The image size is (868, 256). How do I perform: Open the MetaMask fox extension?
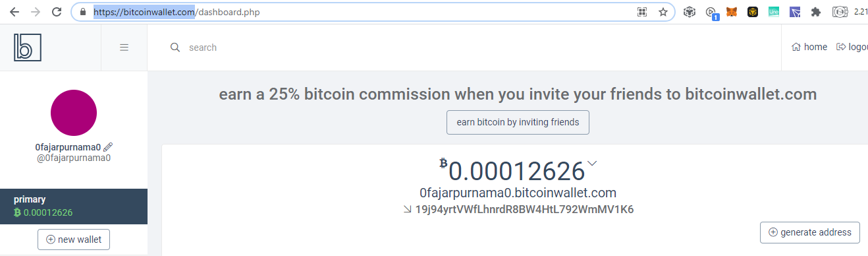pos(732,12)
